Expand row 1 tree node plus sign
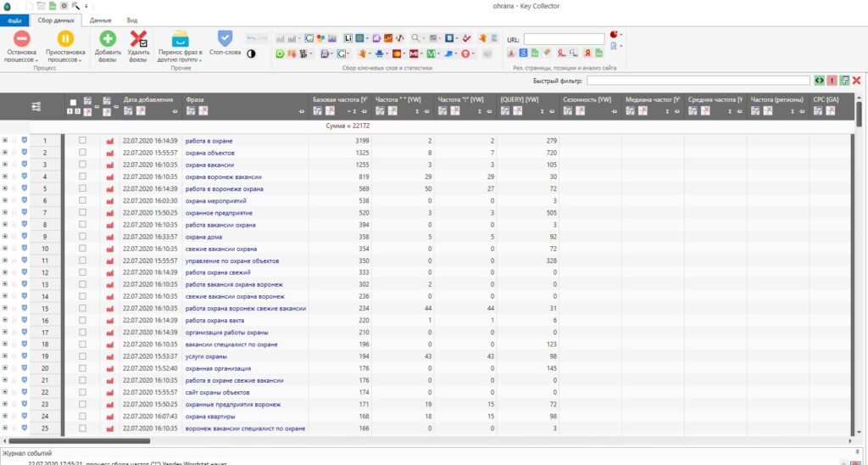 pos(5,140)
